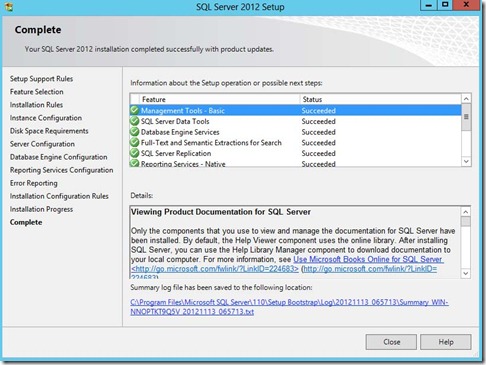Click the feature list scrollbar thumb
The width and height of the screenshot is (486, 365).
pos(466,117)
